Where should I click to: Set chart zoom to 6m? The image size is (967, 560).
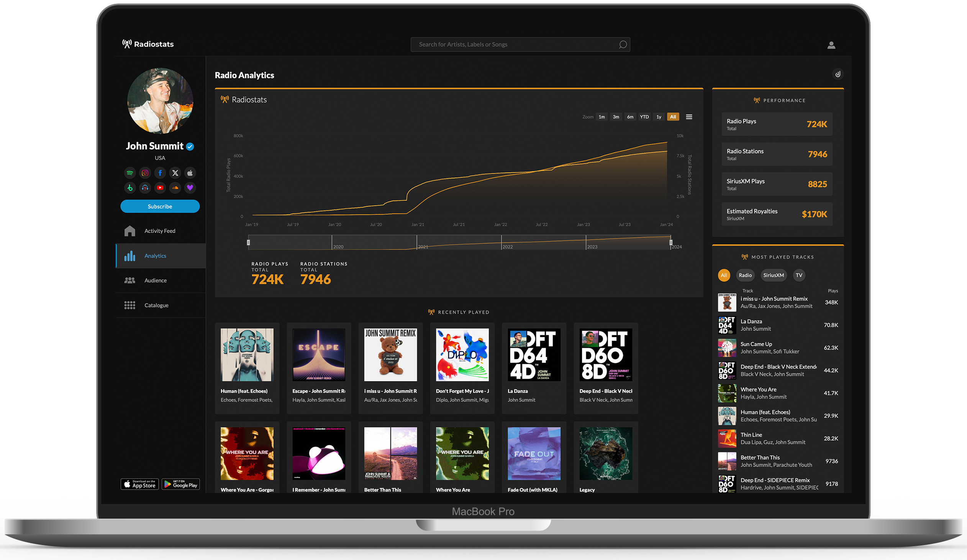pyautogui.click(x=630, y=117)
